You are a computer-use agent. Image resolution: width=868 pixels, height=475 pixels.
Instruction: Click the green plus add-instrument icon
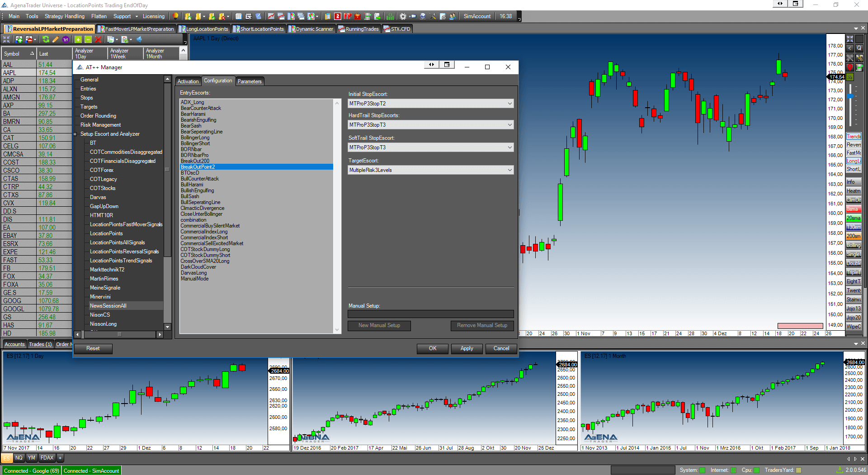pyautogui.click(x=78, y=39)
